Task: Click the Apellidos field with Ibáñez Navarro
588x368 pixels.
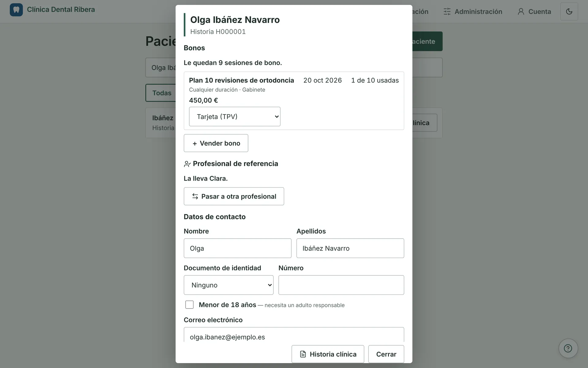Action: [350, 248]
